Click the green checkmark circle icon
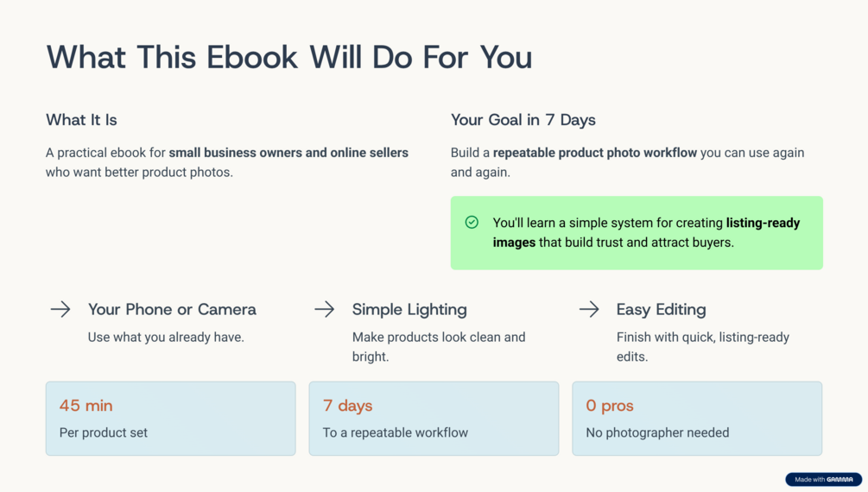 (x=472, y=223)
